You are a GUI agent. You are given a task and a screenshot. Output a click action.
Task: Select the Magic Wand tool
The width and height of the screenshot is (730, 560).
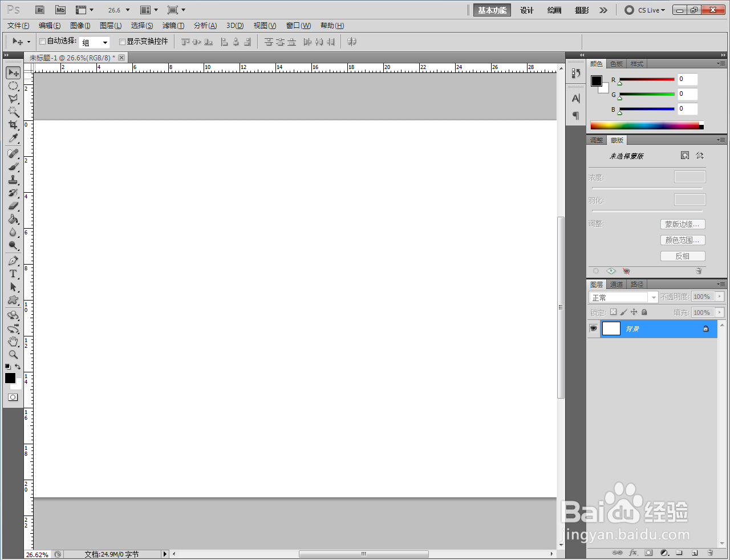(x=13, y=112)
